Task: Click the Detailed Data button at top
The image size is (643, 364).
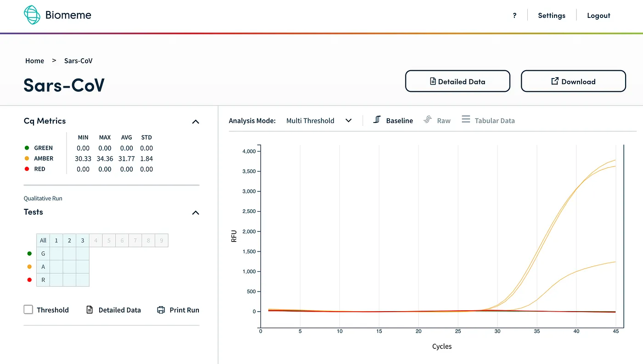Action: tap(457, 81)
